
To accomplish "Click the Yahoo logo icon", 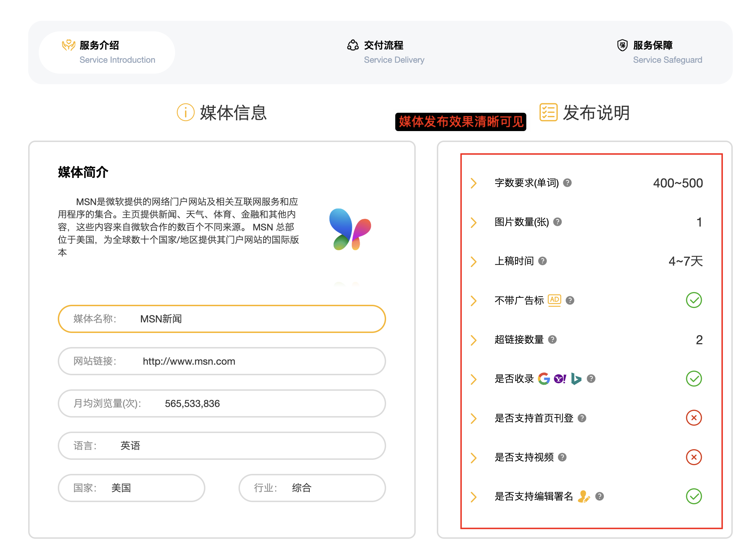I will tap(560, 379).
